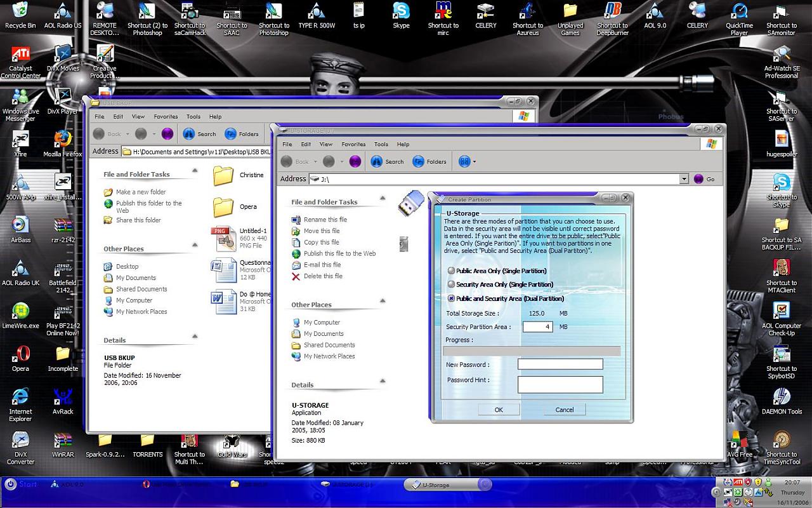Open the Recycle Bin desktop icon
812x508 pixels.
20,16
